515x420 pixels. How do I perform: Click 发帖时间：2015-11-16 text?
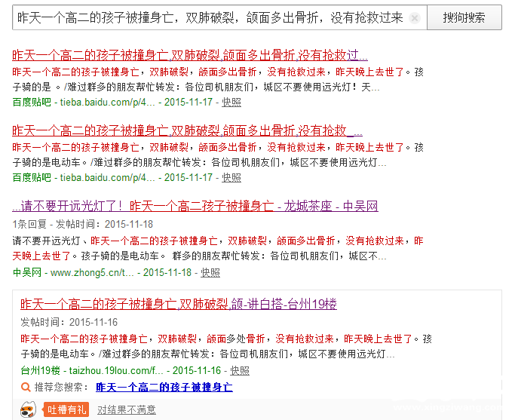(69, 322)
